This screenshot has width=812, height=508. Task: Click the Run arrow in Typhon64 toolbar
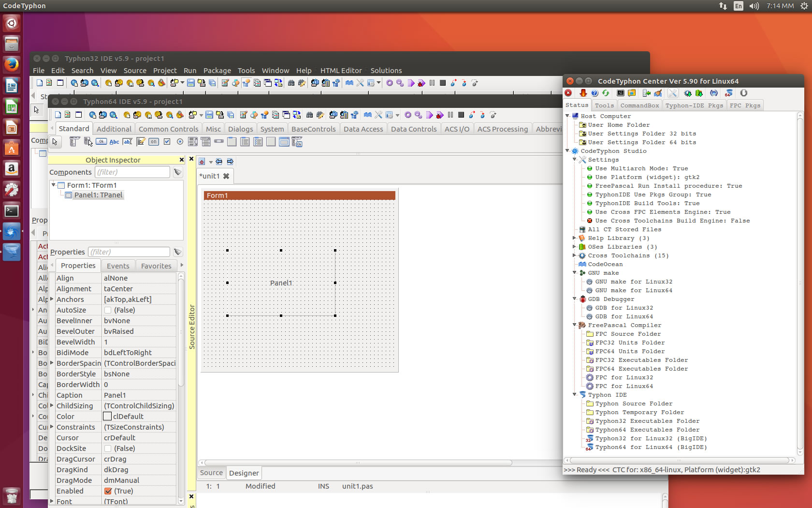pos(429,115)
